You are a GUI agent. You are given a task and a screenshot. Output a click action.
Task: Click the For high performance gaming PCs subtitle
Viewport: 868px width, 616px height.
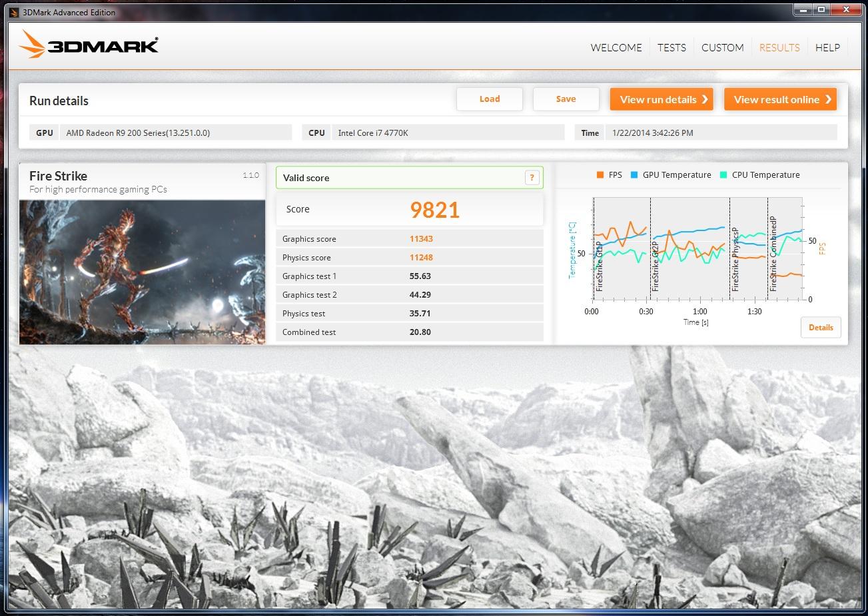pyautogui.click(x=98, y=190)
